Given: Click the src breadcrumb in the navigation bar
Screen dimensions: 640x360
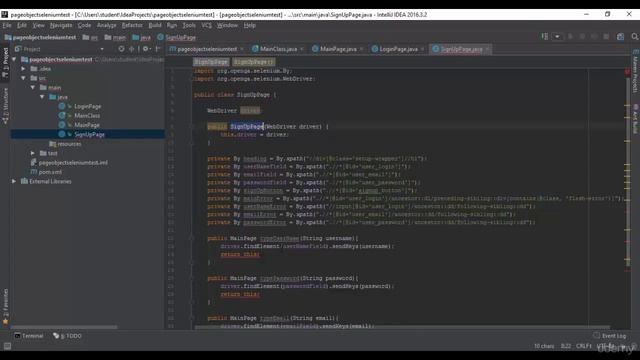Looking at the screenshot, I should (90, 37).
